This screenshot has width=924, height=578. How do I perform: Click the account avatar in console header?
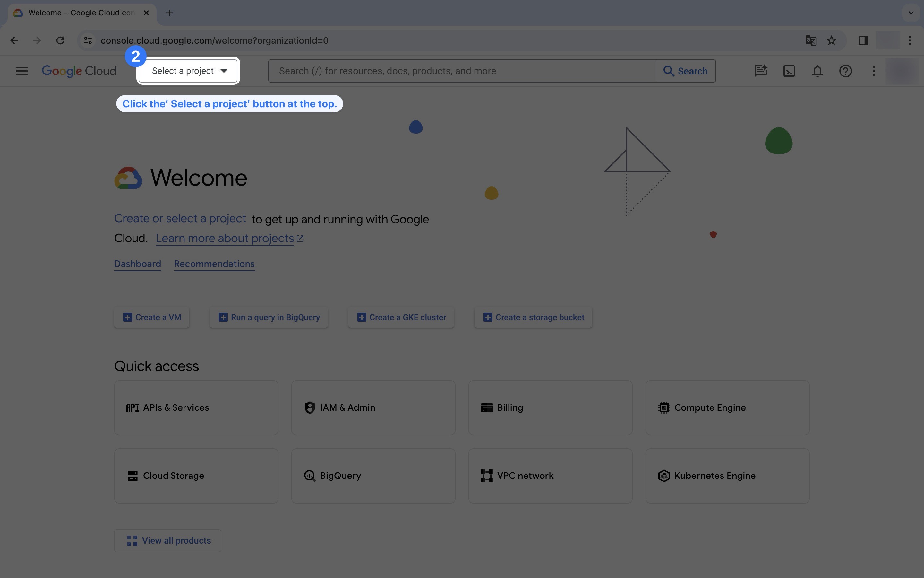[902, 71]
